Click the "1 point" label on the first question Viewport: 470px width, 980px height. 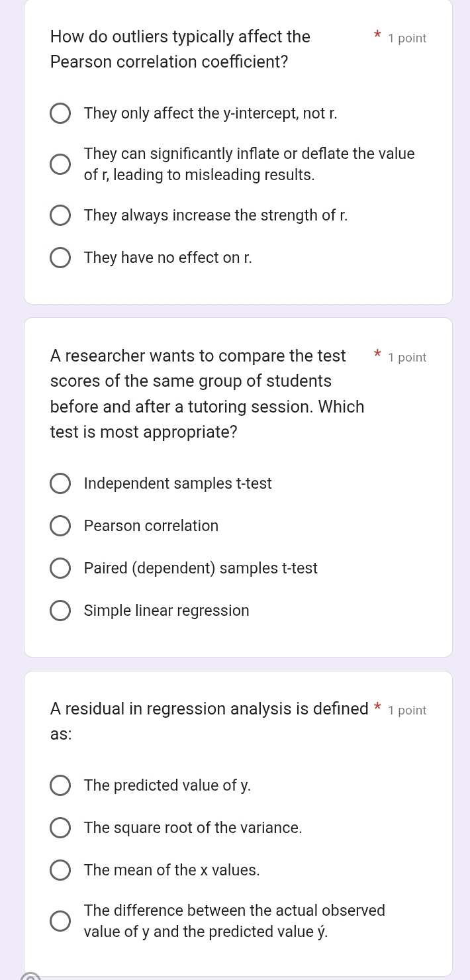point(407,38)
